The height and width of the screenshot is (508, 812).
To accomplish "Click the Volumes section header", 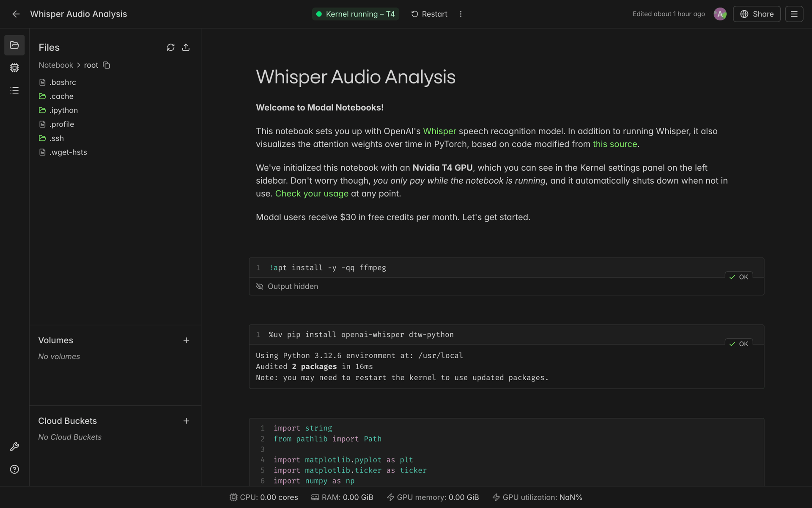I will tap(55, 340).
